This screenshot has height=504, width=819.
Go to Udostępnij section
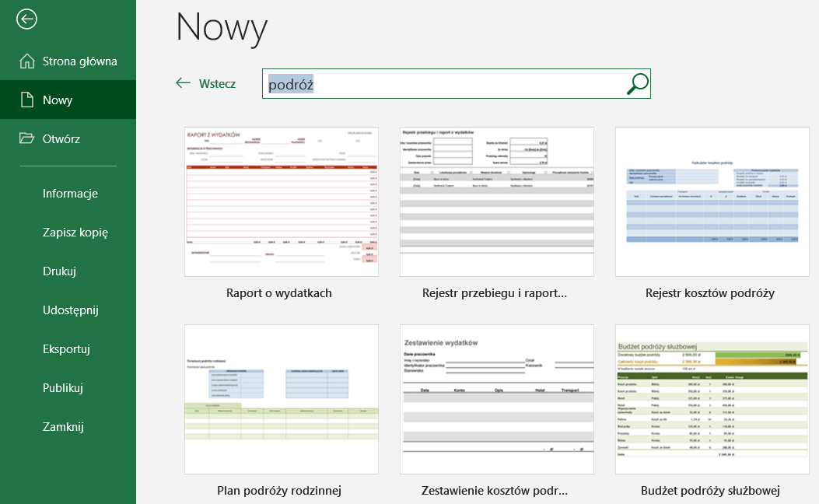[71, 310]
